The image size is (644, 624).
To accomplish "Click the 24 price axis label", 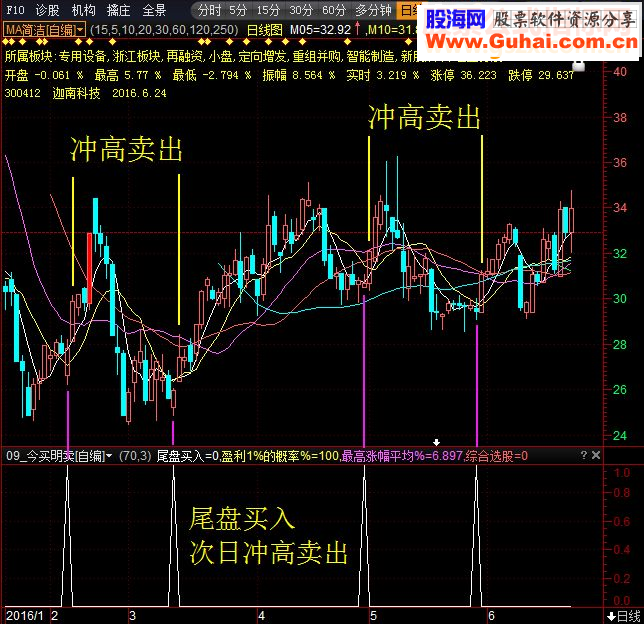I will [x=620, y=435].
